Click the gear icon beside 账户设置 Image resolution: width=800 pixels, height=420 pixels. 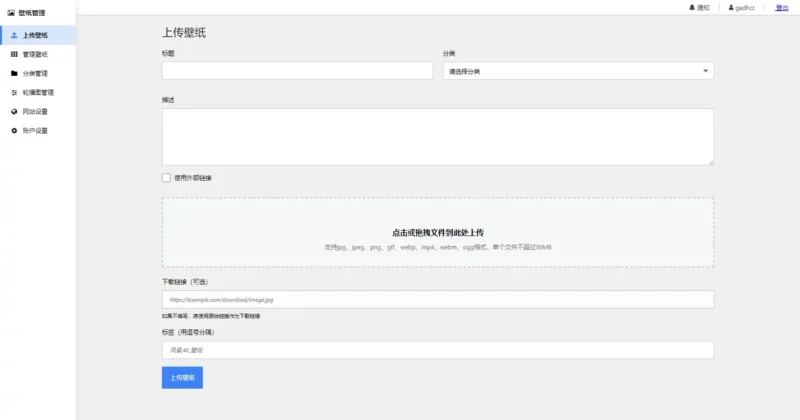coord(13,130)
